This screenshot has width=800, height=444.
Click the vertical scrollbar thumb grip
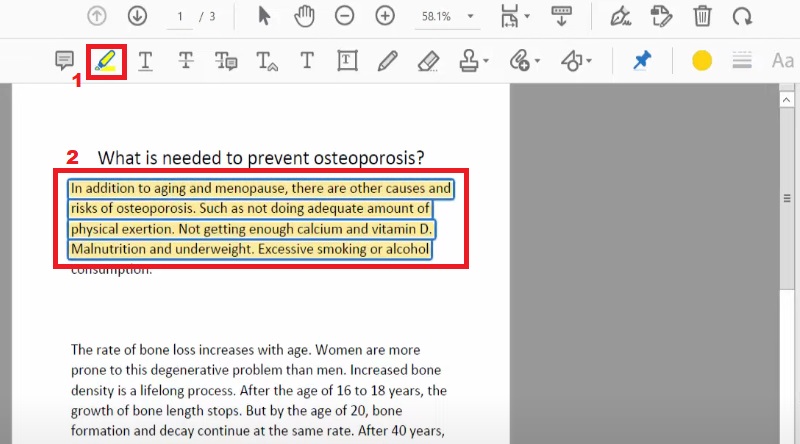787,198
